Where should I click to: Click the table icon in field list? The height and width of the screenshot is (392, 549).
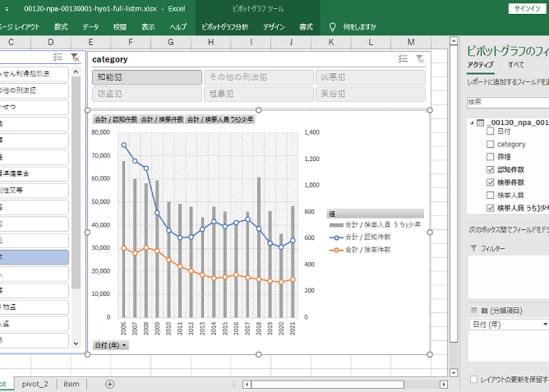point(481,122)
